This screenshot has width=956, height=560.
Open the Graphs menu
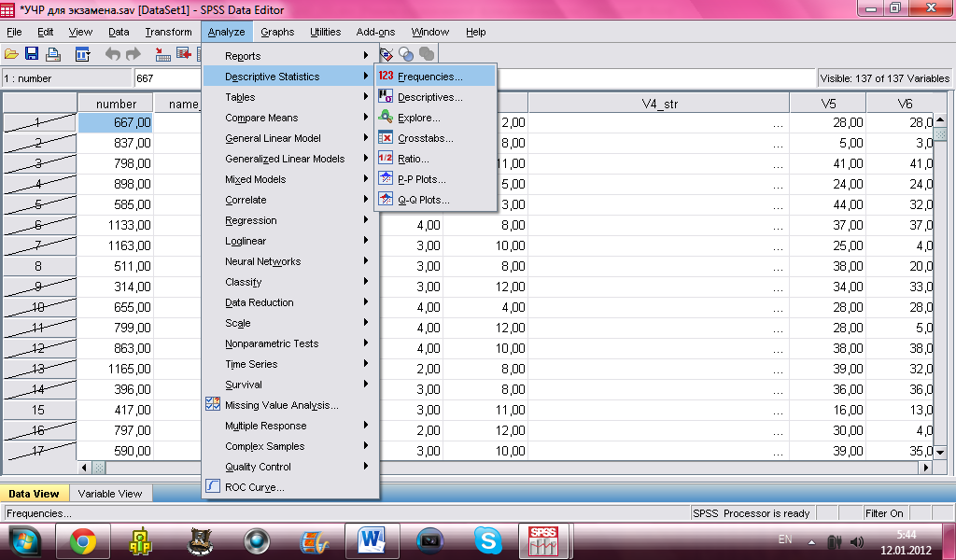tap(277, 32)
